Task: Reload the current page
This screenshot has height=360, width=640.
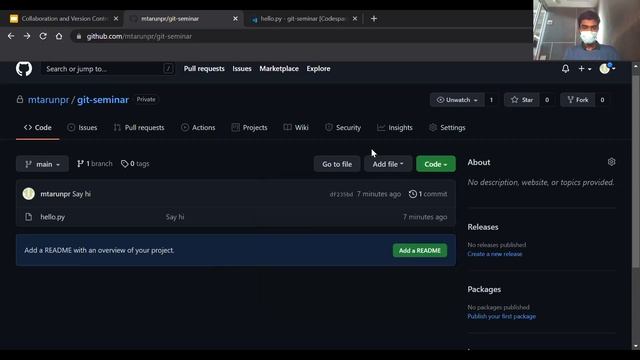Action: (43, 36)
